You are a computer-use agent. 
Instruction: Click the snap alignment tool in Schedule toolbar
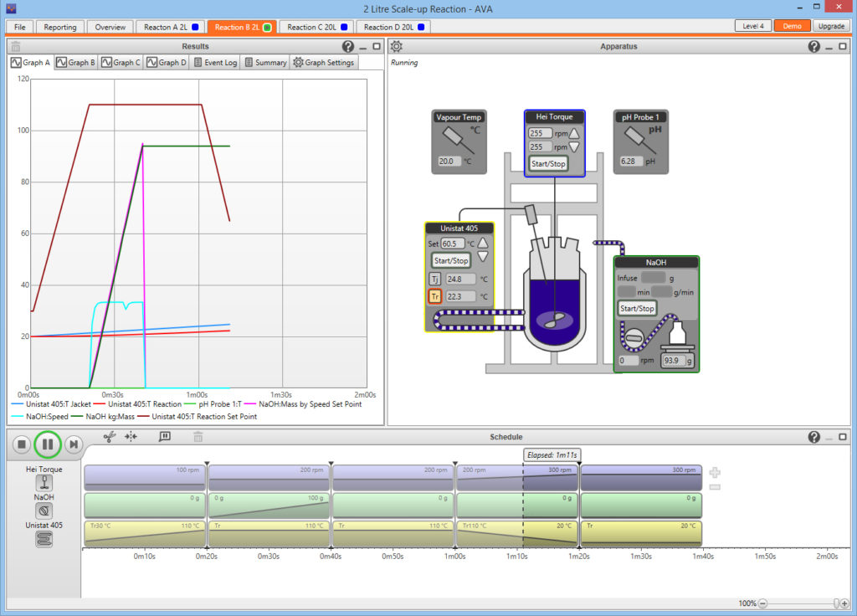point(130,436)
